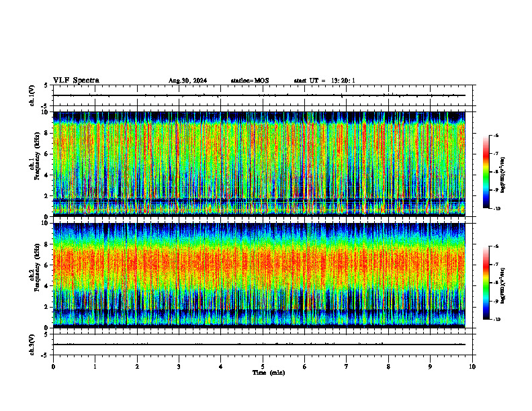
Task: Click the "ch.3(V)" waveform axis label
Action: 32,345
